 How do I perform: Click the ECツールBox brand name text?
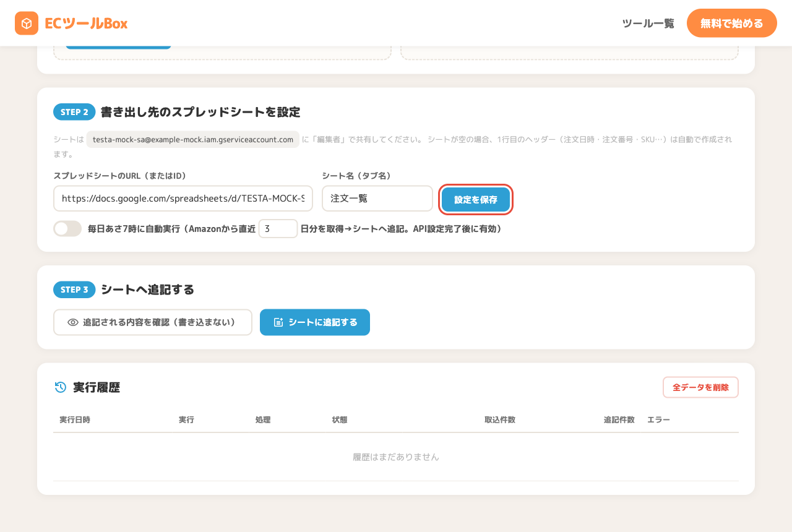[x=86, y=24]
